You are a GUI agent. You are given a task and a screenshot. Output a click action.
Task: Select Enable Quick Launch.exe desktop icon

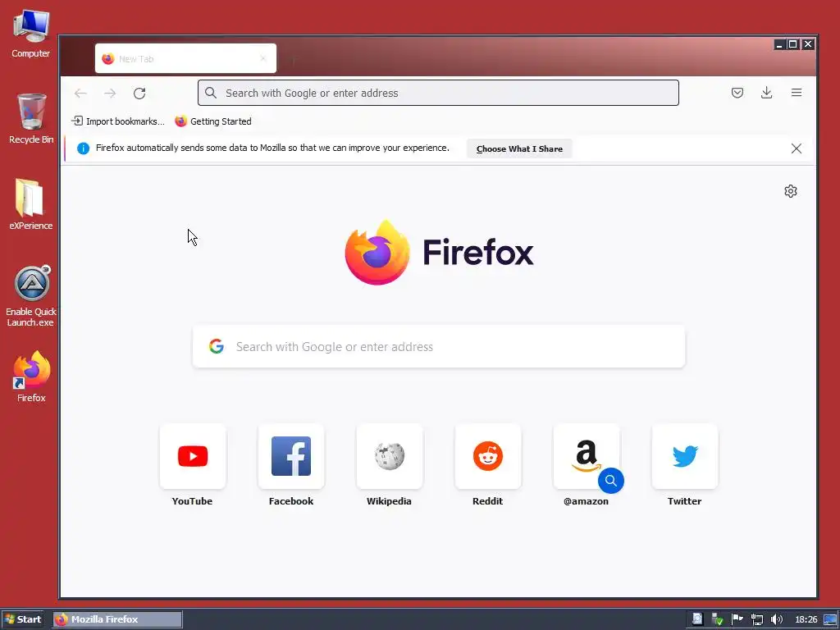[31, 296]
